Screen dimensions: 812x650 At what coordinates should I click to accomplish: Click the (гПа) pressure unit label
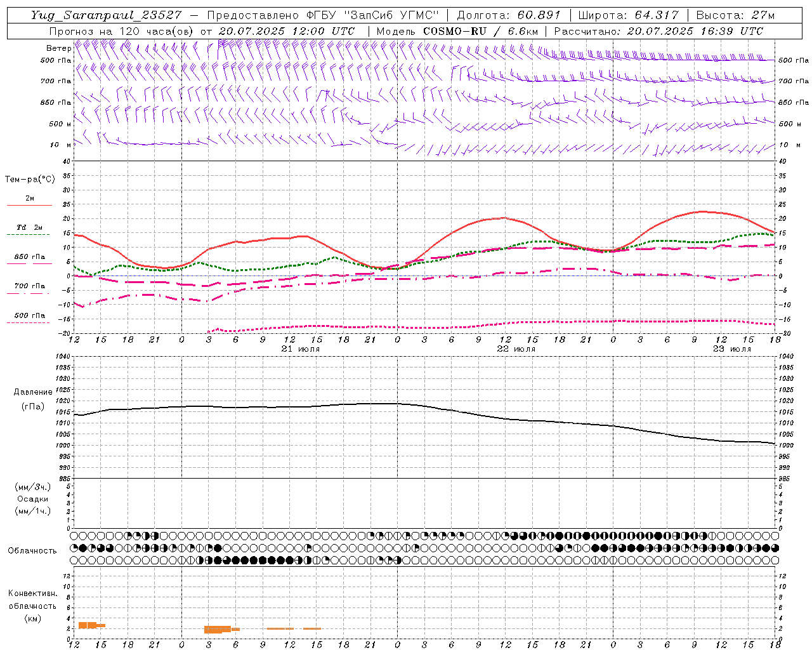(33, 406)
